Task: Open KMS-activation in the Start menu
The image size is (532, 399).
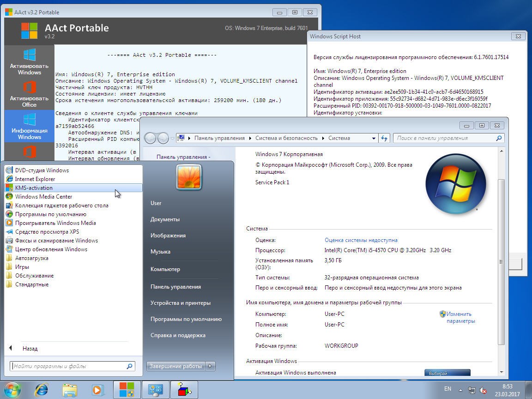Action: click(73, 188)
